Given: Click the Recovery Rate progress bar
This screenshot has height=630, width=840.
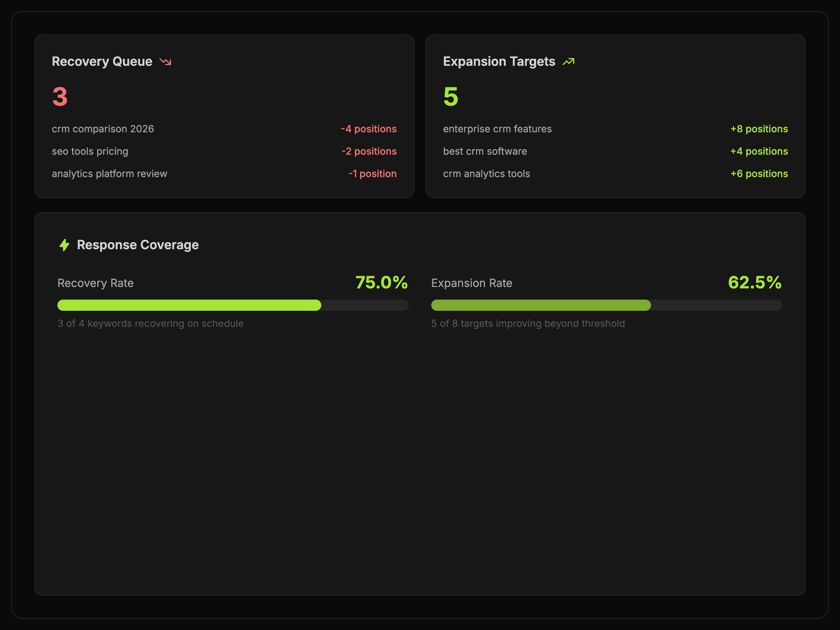Looking at the screenshot, I should pos(233,305).
